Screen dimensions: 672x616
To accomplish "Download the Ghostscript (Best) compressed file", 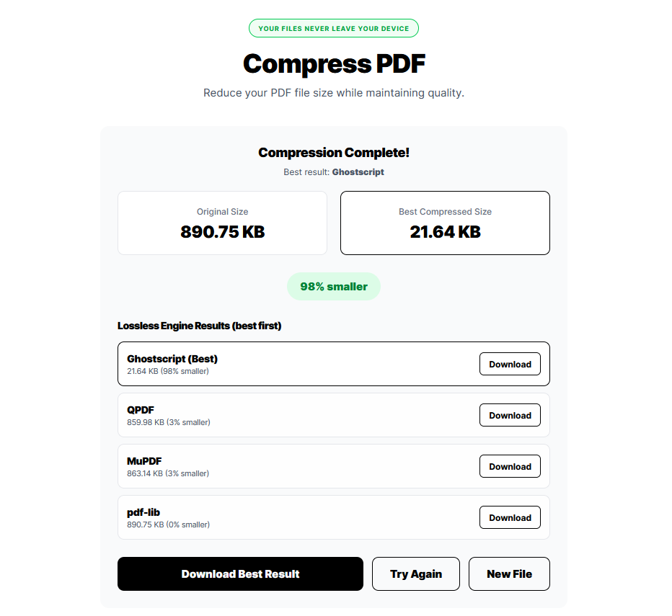I will (510, 364).
